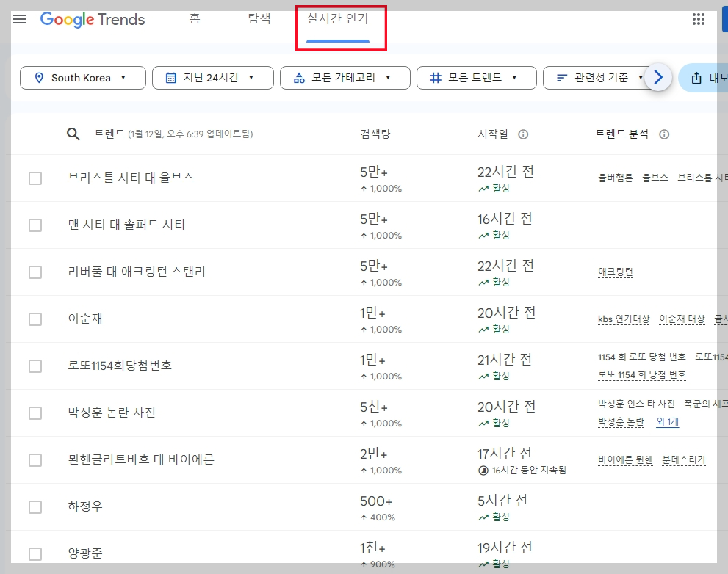The image size is (728, 574).
Task: Click the info icon next to 시작일
Action: (x=523, y=134)
